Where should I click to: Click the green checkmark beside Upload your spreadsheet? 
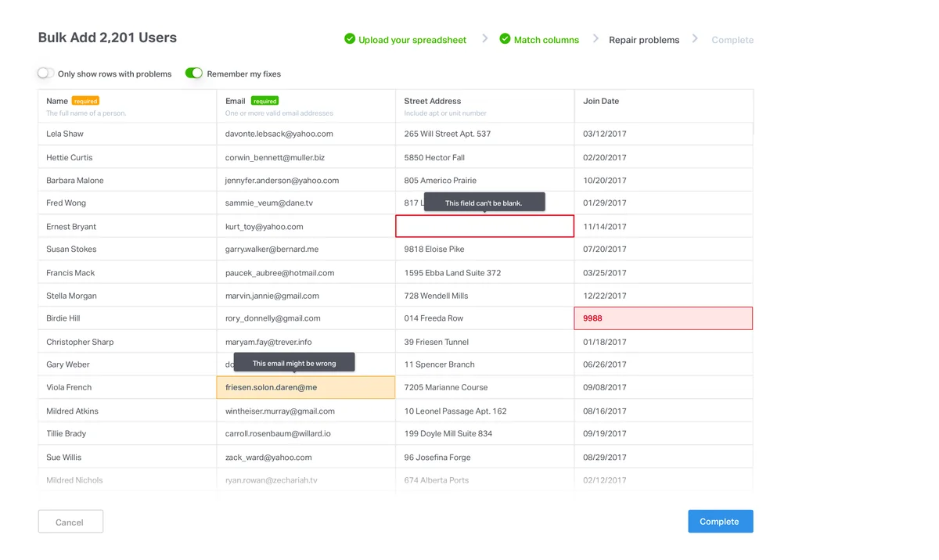click(x=350, y=39)
